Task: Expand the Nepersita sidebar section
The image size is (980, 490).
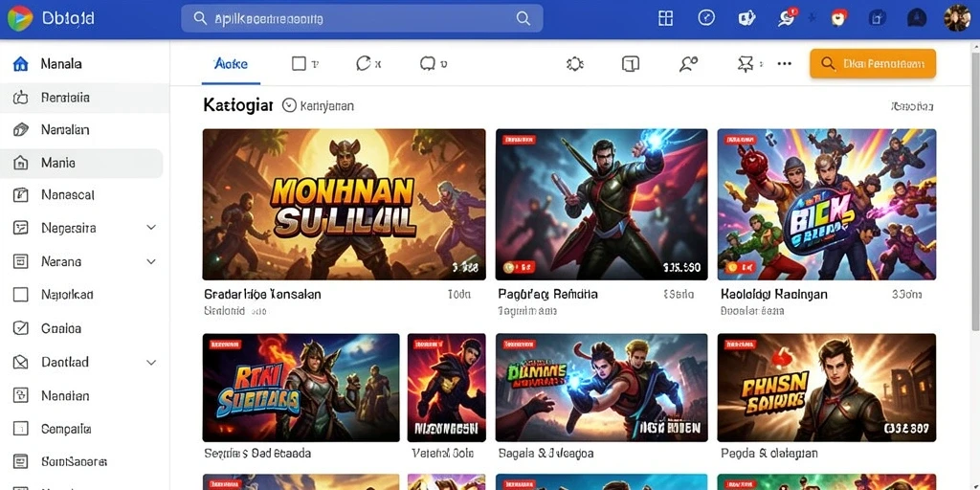Action: 151,228
